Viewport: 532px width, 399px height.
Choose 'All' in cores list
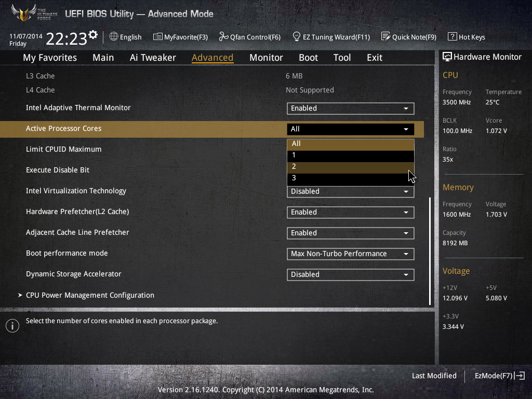point(351,144)
